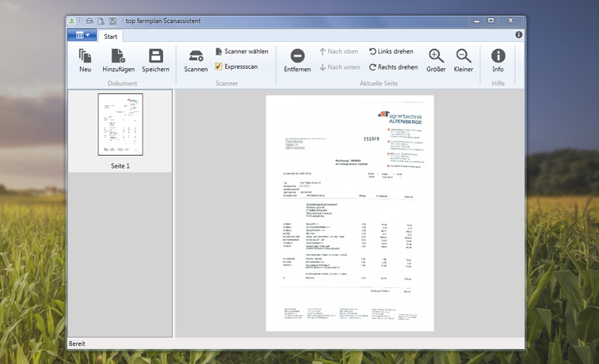Start scanning with the Scannen button
599x364 pixels.
pos(196,59)
